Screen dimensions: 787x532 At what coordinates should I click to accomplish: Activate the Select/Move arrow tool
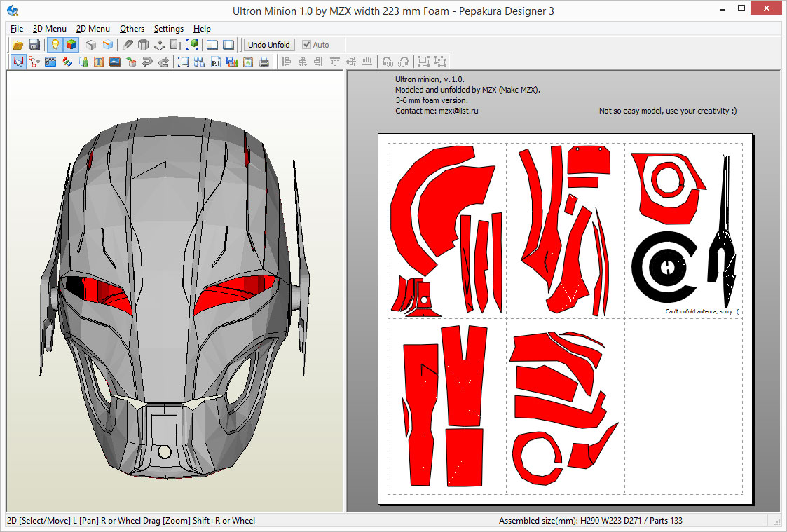point(18,62)
